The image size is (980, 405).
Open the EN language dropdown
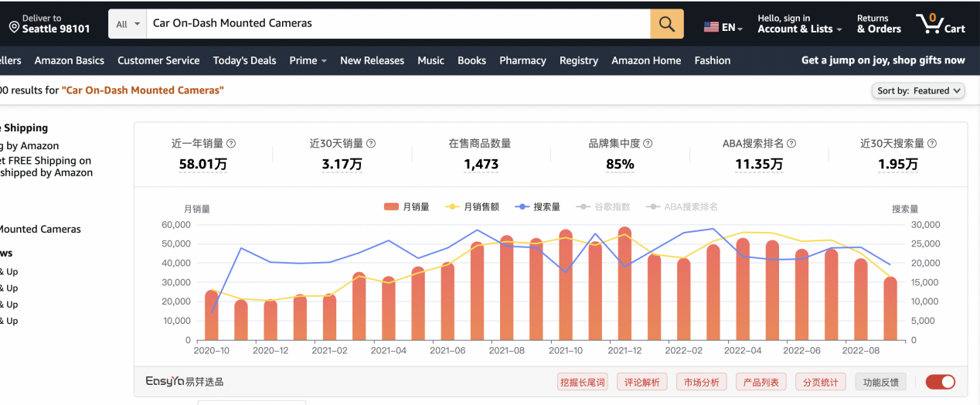(732, 28)
